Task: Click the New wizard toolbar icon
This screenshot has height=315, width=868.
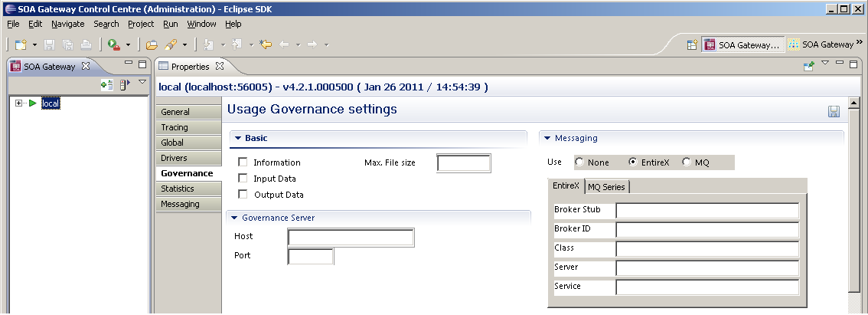Action: point(21,44)
